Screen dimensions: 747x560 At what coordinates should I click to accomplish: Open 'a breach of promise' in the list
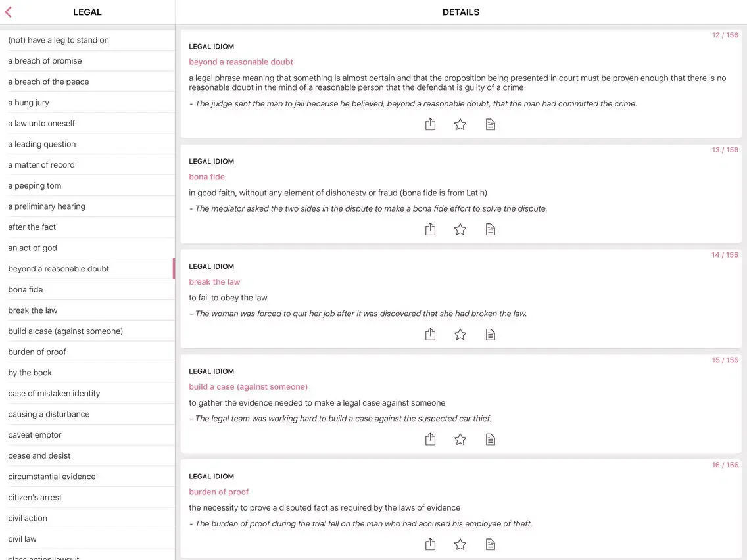(87, 61)
